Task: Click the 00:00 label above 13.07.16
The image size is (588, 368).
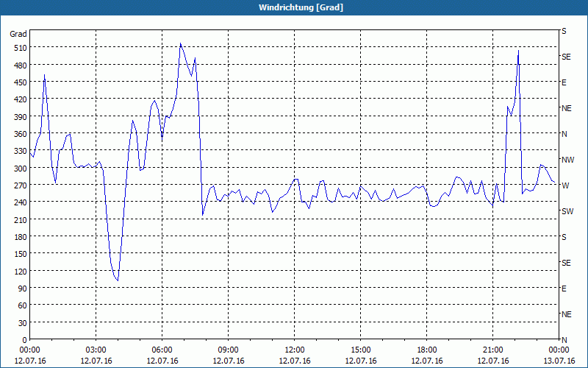Action: (559, 350)
